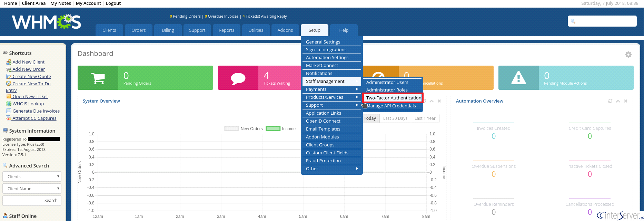Click the Pending Module Actions warning icon
The width and height of the screenshot is (644, 221).
click(x=518, y=78)
